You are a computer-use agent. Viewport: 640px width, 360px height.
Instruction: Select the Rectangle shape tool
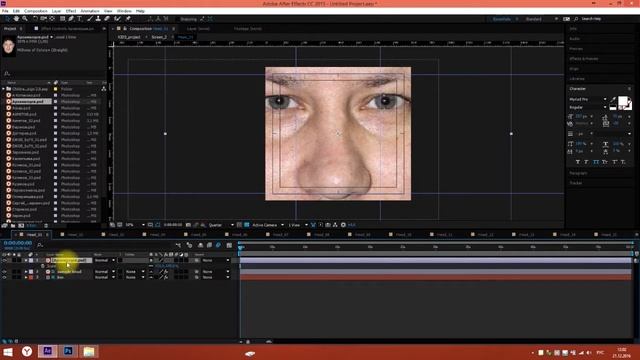click(62, 19)
